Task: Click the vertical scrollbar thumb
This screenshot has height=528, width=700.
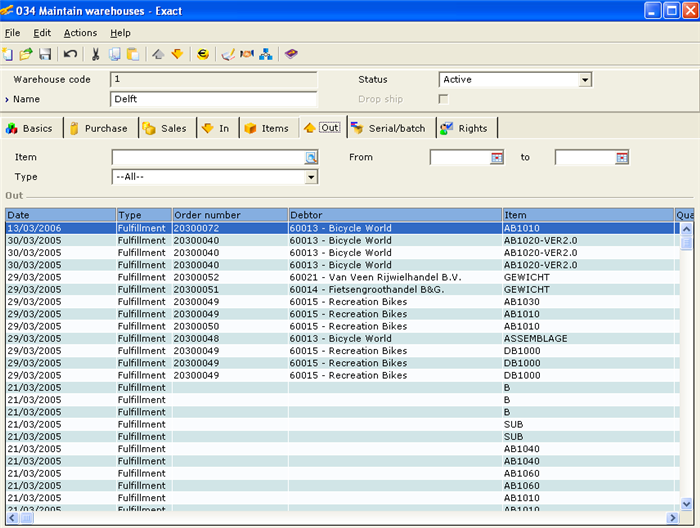Action: pyautogui.click(x=686, y=243)
